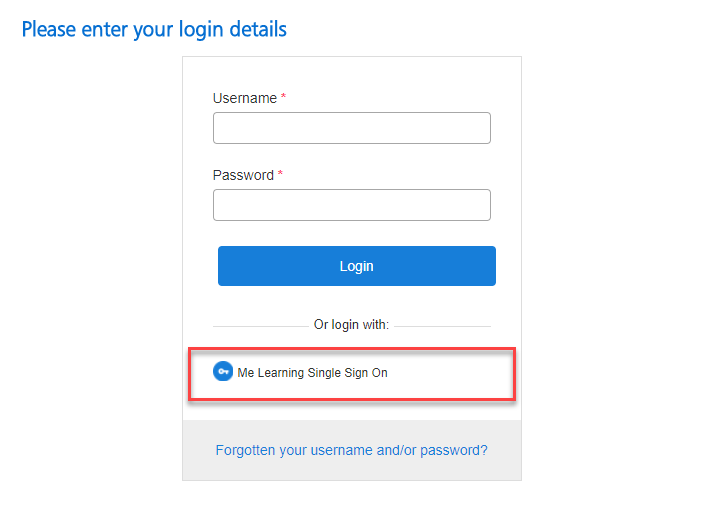
Task: Click inside the empty box under Password
Action: pos(352,205)
